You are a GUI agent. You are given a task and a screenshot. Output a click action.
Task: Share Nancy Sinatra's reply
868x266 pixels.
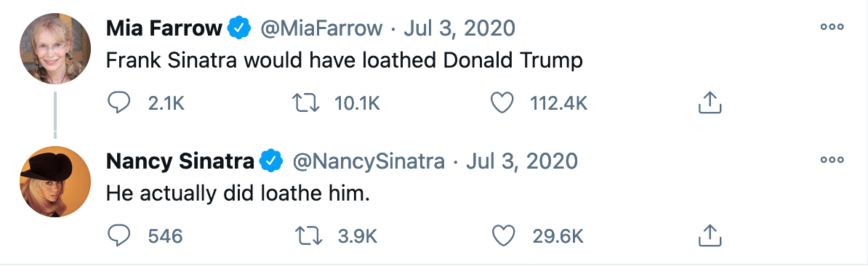point(710,235)
